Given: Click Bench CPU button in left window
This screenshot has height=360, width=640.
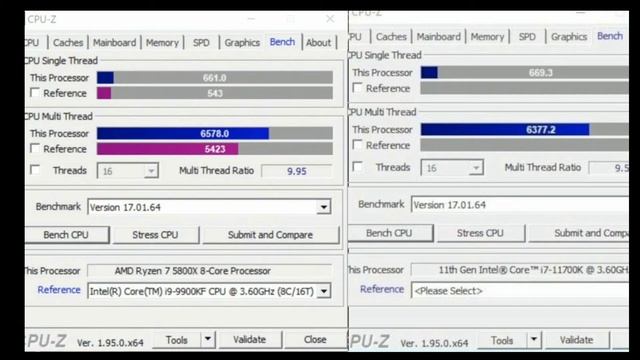Looking at the screenshot, I should (x=66, y=235).
